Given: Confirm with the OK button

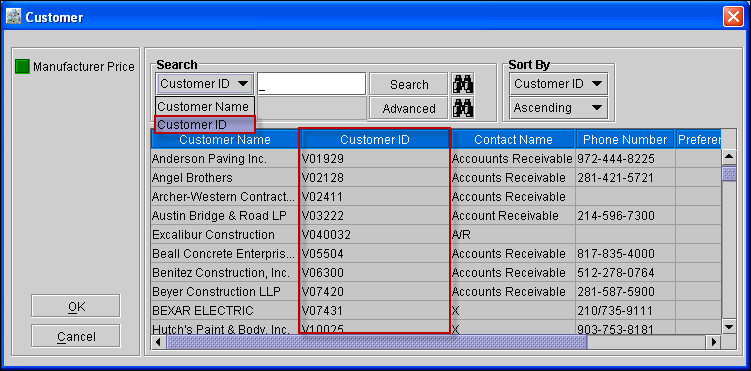Looking at the screenshot, I should tap(76, 306).
